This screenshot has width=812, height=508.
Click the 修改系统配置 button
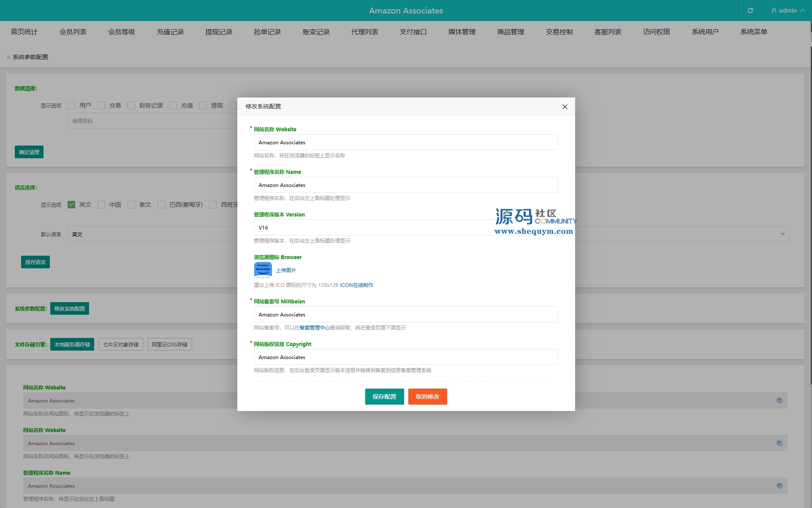[x=70, y=308]
